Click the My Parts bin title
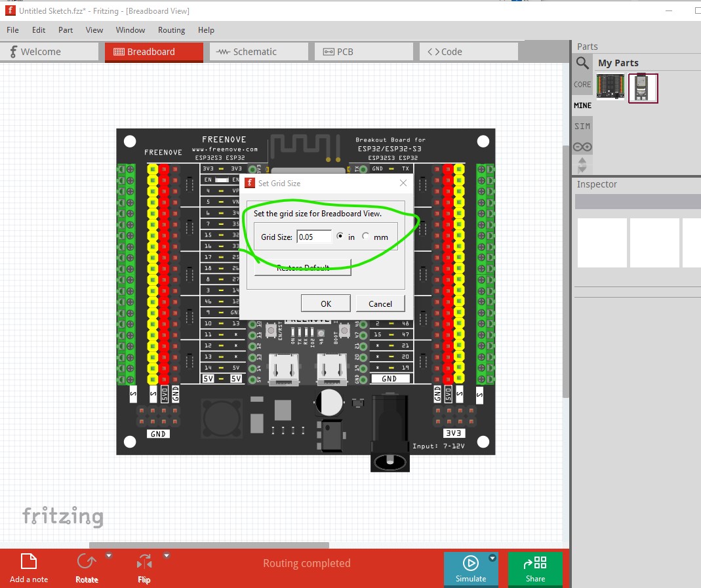Image resolution: width=701 pixels, height=588 pixels. 618,63
